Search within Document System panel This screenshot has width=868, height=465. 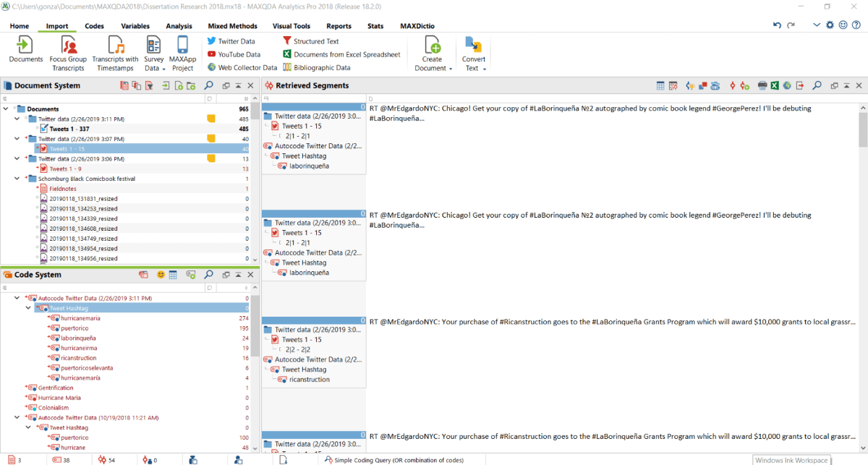pos(208,85)
